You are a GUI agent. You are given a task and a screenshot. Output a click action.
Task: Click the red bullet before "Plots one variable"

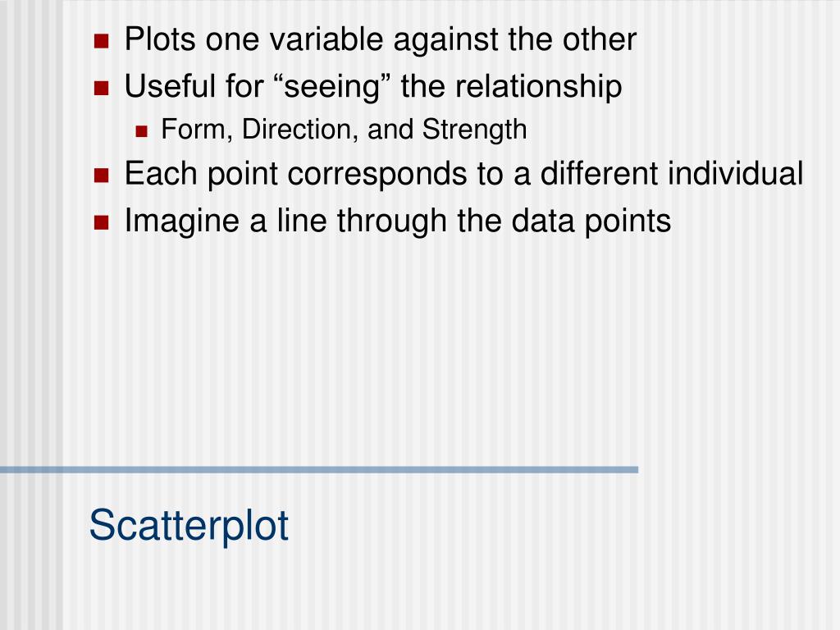101,41
